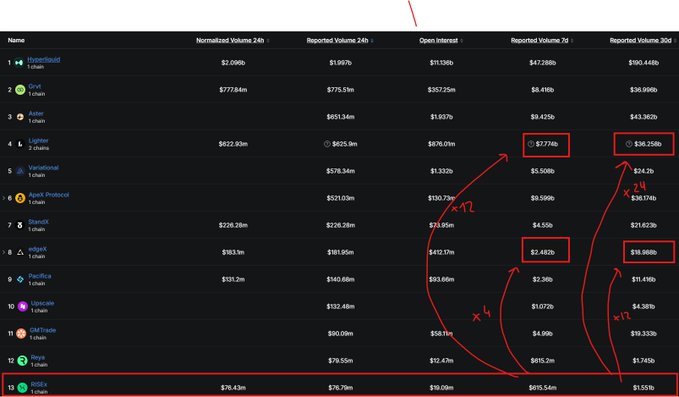Open the Lighter protocol link
This screenshot has height=397, width=679.
click(39, 141)
